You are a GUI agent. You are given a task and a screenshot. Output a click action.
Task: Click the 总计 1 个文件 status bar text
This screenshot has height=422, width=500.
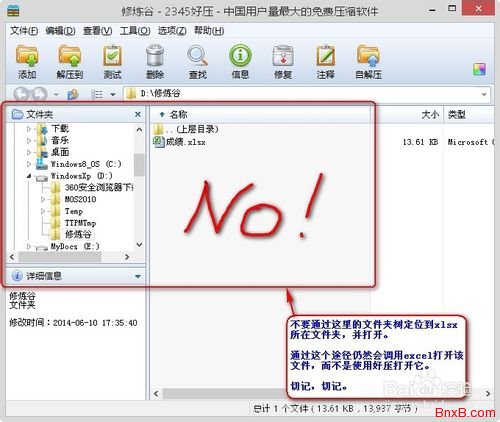pos(335,408)
